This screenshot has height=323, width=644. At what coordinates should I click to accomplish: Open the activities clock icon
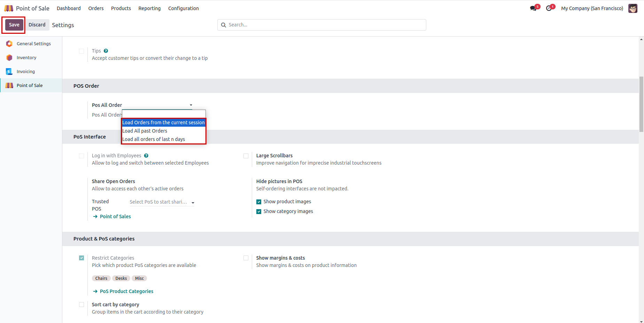(549, 8)
